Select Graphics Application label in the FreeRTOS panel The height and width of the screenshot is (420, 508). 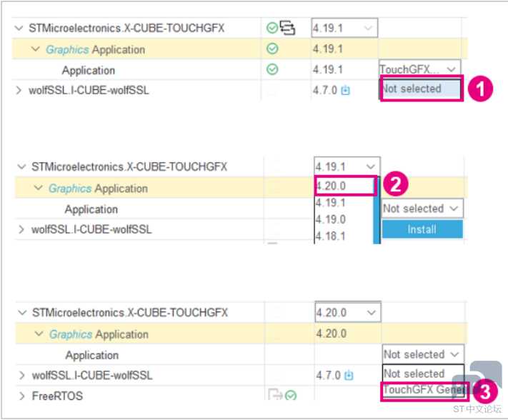click(x=99, y=334)
